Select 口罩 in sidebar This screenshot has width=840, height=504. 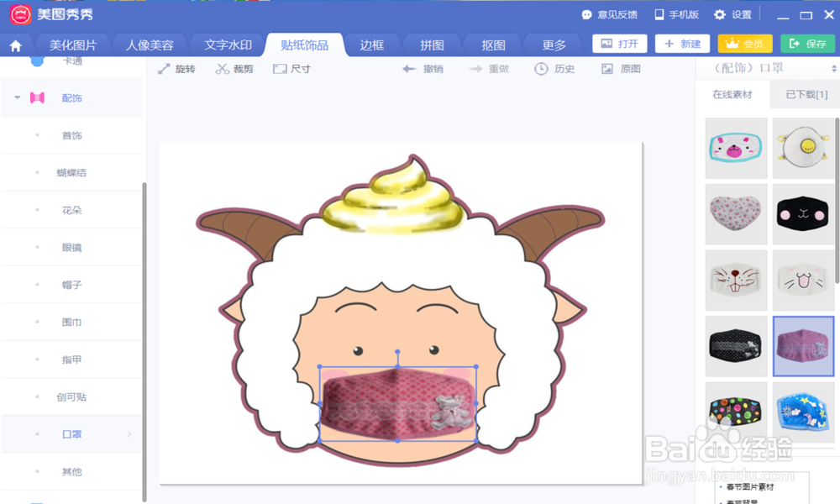(71, 434)
